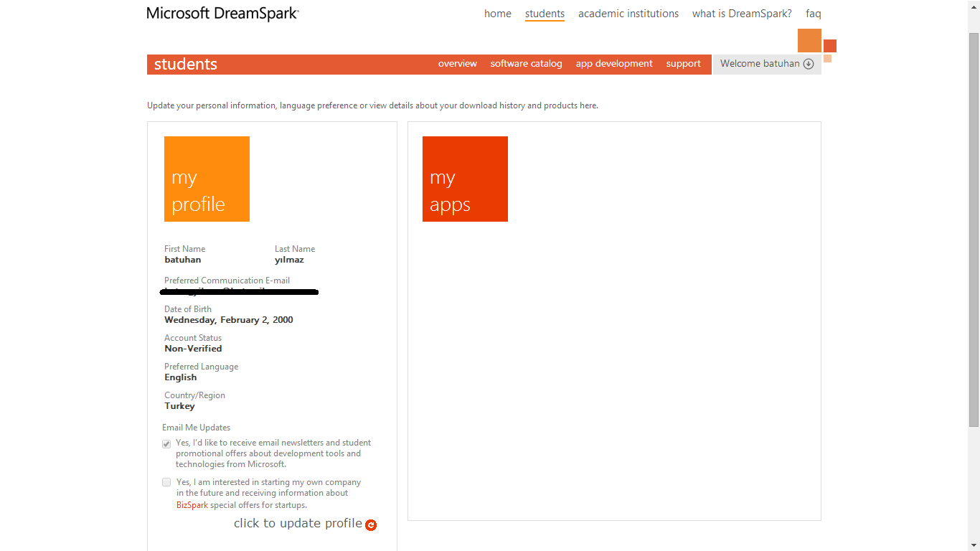Click the 'Country/Region' label
The image size is (980, 551).
click(x=194, y=395)
